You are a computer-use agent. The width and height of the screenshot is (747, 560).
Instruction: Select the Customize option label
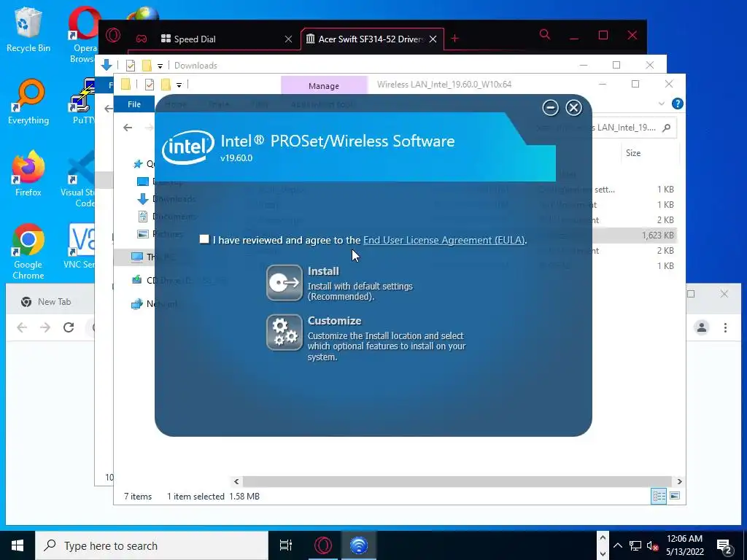point(334,321)
